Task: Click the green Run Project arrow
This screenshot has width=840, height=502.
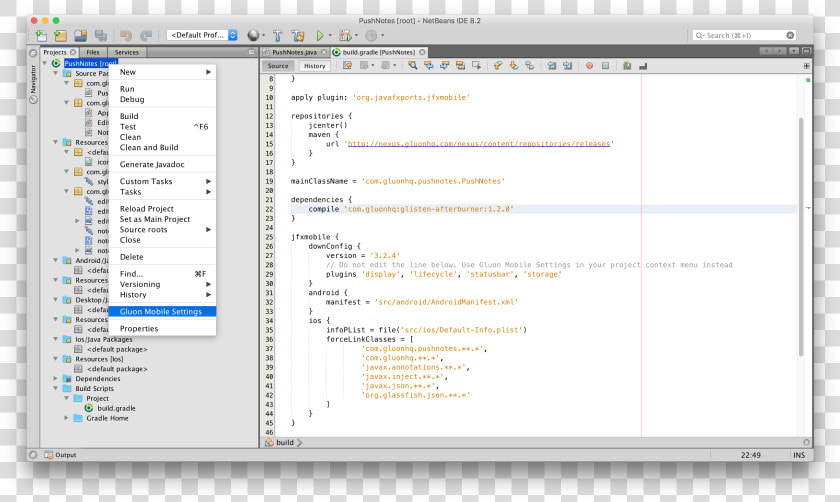Action: (x=320, y=35)
